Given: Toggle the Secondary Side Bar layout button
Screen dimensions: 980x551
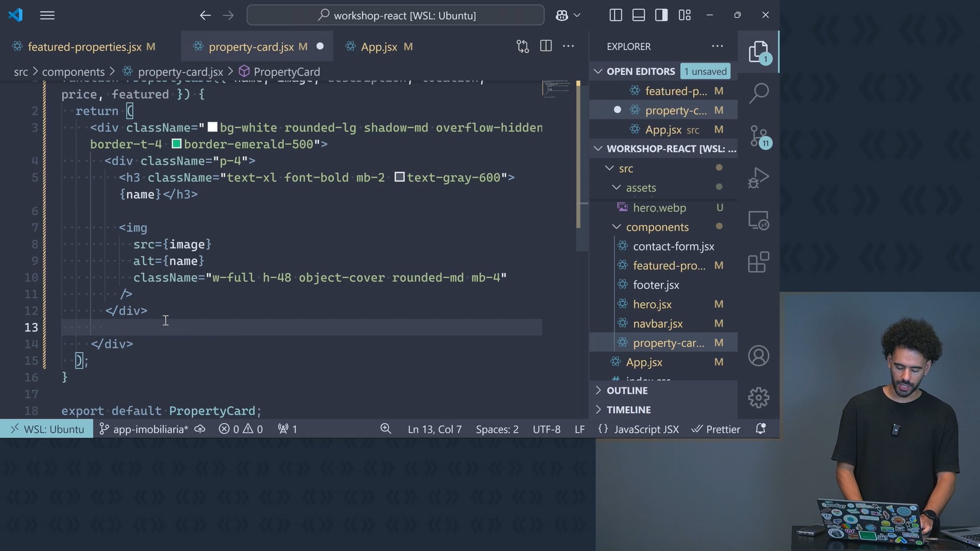Looking at the screenshot, I should coord(661,15).
